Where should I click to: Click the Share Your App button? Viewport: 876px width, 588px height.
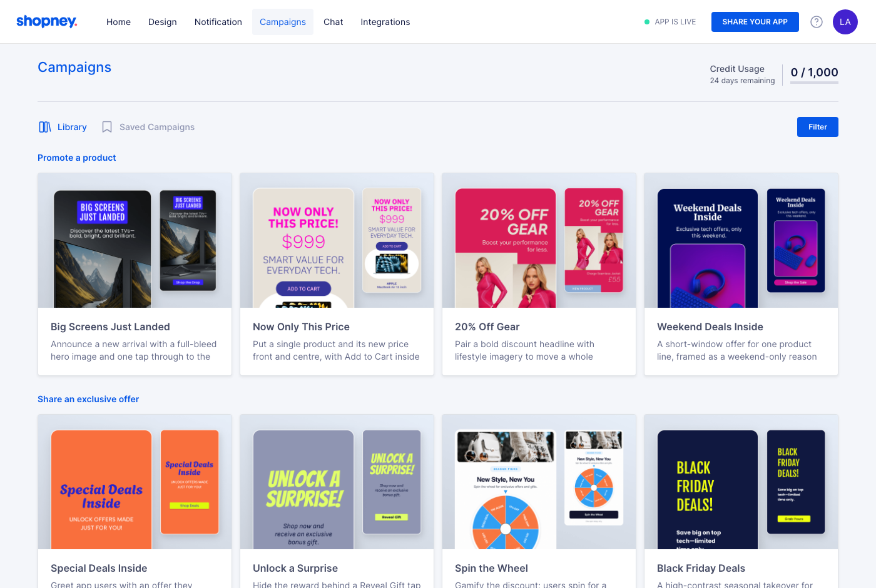click(x=755, y=22)
